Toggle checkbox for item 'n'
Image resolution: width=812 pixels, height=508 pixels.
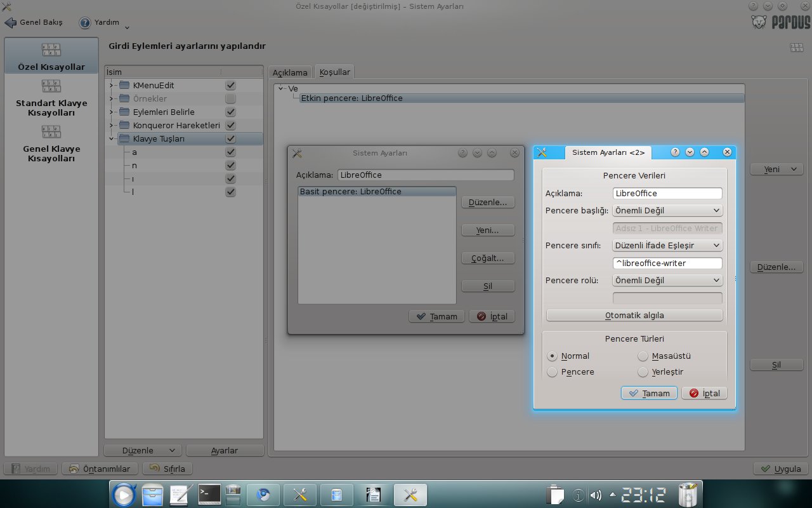(230, 165)
